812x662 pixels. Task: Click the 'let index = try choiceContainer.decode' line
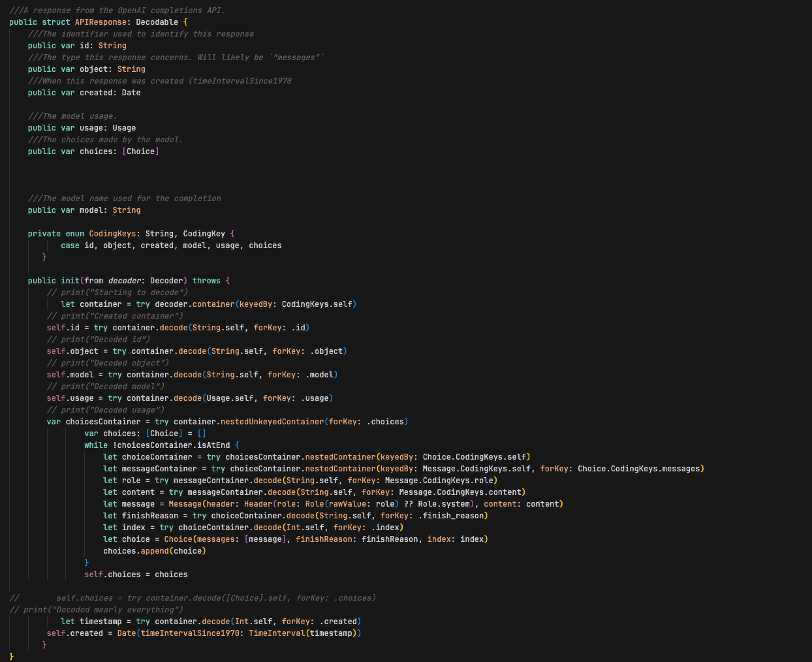pyautogui.click(x=254, y=528)
